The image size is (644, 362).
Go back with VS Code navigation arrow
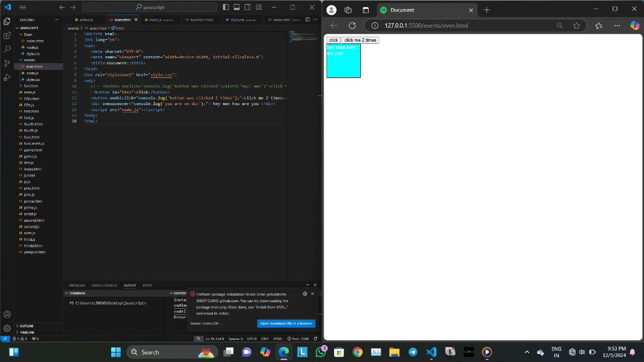62,8
